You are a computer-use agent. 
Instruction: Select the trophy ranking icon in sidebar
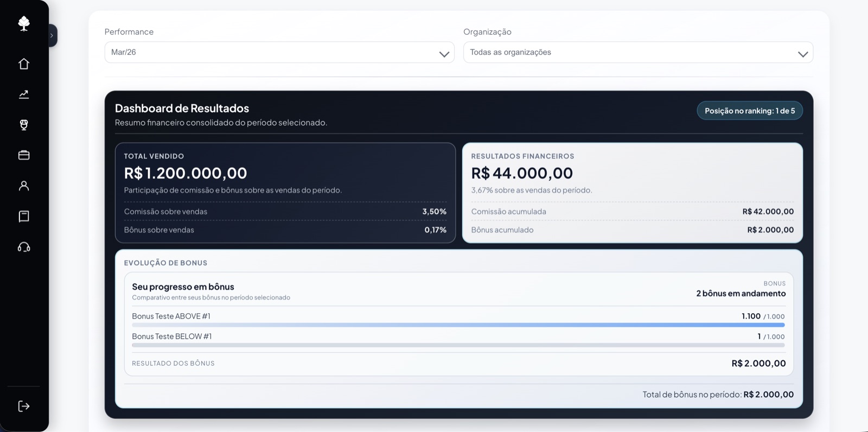point(24,125)
